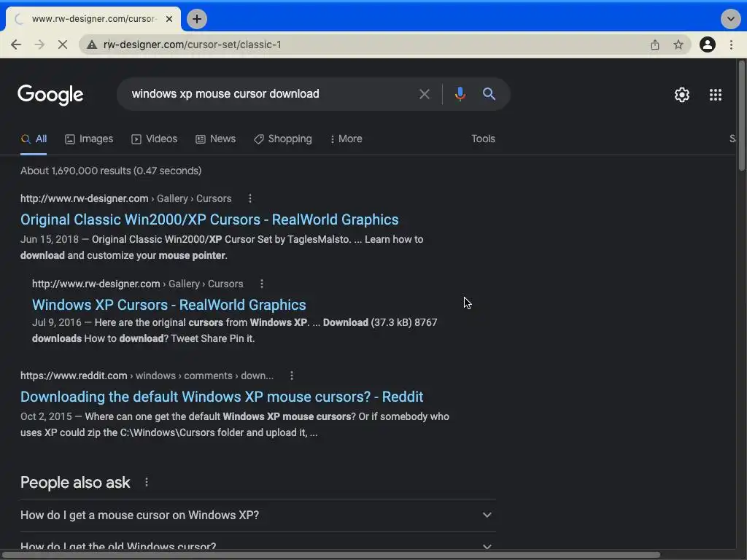Bookmark this page with the star icon
Screen dimensions: 747x560
[678, 44]
